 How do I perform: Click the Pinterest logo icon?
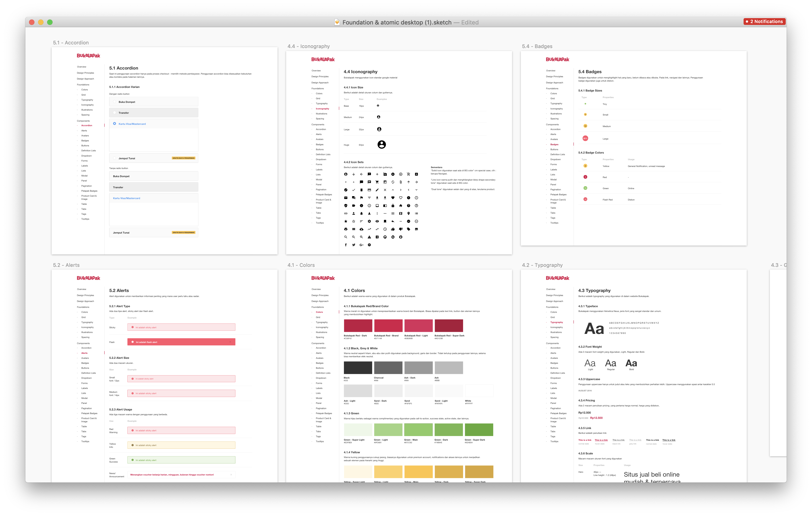click(x=369, y=245)
